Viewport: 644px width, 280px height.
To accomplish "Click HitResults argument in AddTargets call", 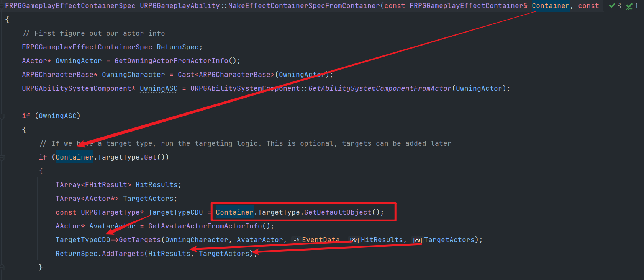I will point(169,254).
